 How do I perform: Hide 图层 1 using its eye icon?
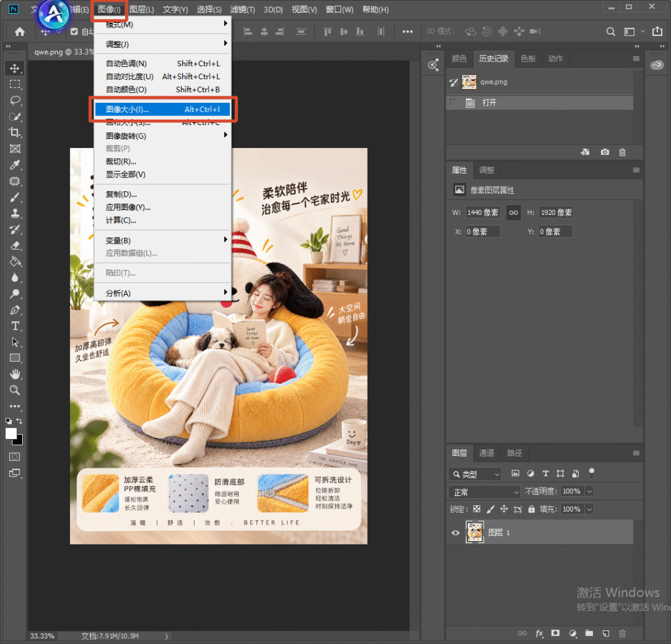coord(455,533)
